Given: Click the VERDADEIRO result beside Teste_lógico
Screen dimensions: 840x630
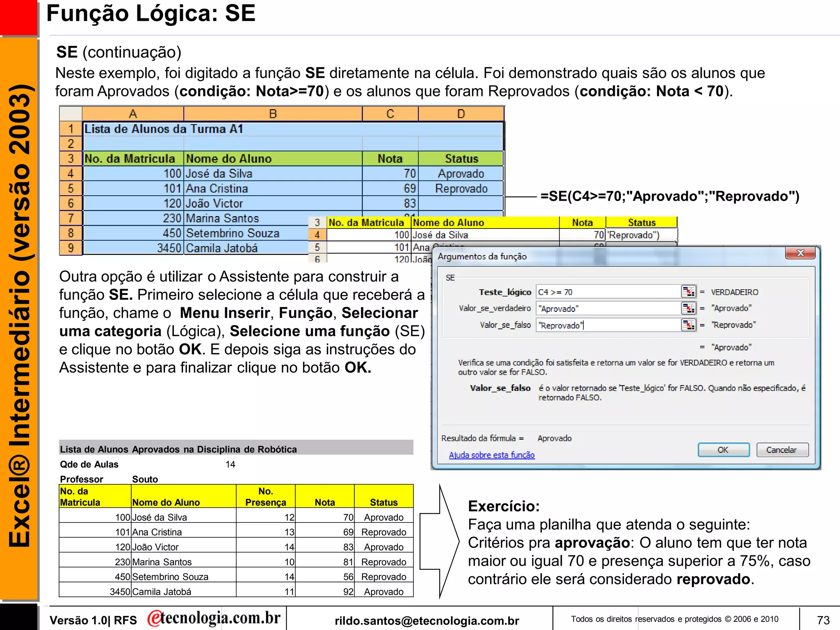Looking at the screenshot, I should pos(734,292).
